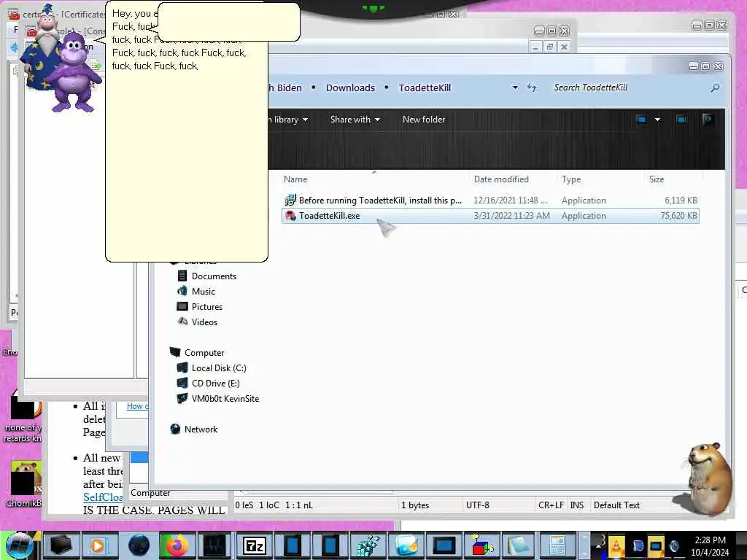Click the 'How' link in background window
The width and height of the screenshot is (747, 560).
pyautogui.click(x=137, y=406)
